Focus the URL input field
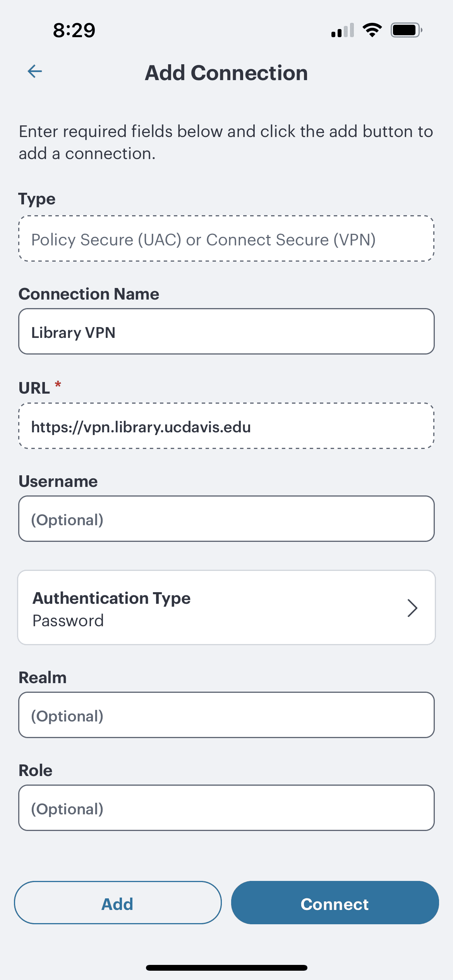This screenshot has height=980, width=453. (x=226, y=426)
